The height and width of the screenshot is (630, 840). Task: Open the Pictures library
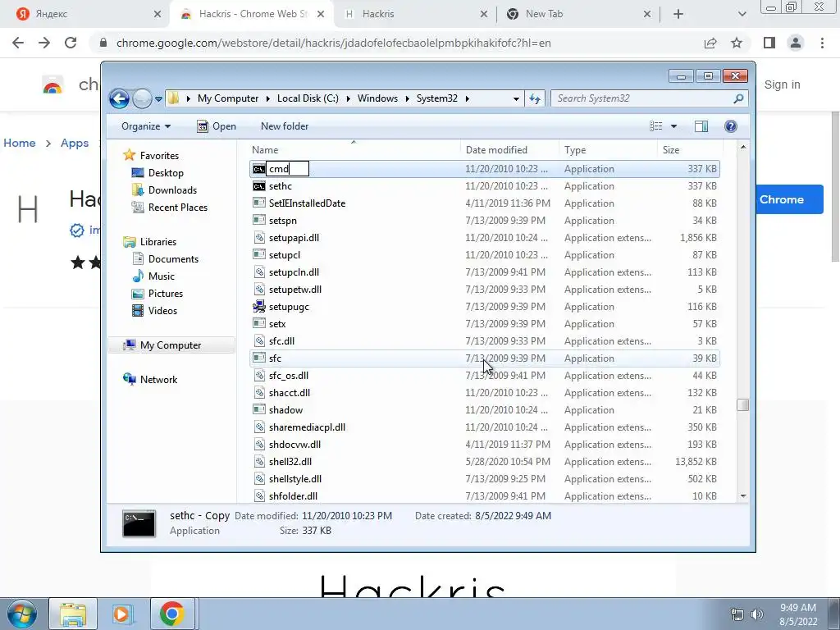pyautogui.click(x=166, y=294)
